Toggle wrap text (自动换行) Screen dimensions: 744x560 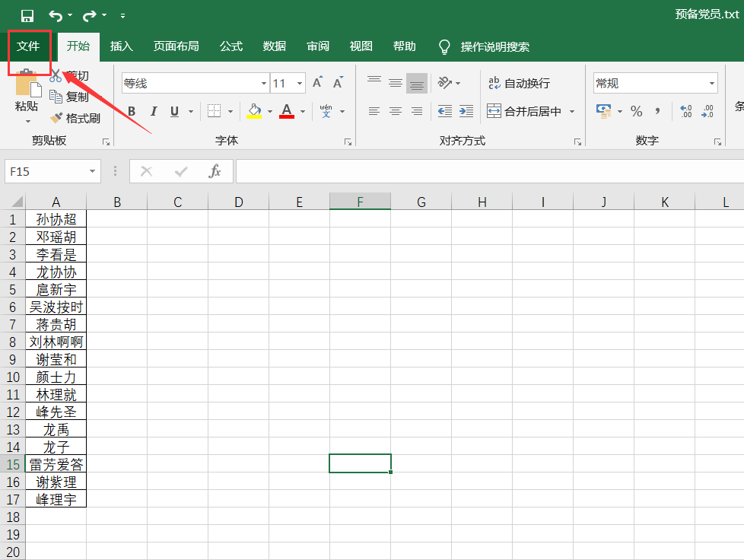519,83
